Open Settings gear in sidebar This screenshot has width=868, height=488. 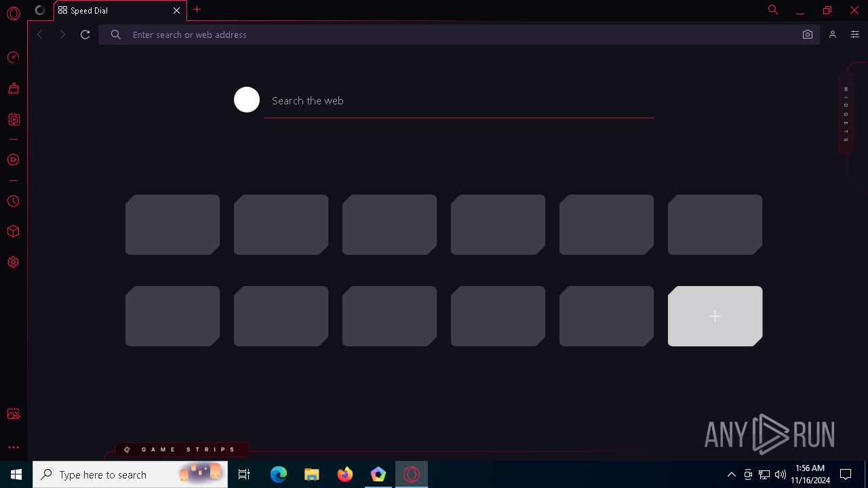point(13,262)
